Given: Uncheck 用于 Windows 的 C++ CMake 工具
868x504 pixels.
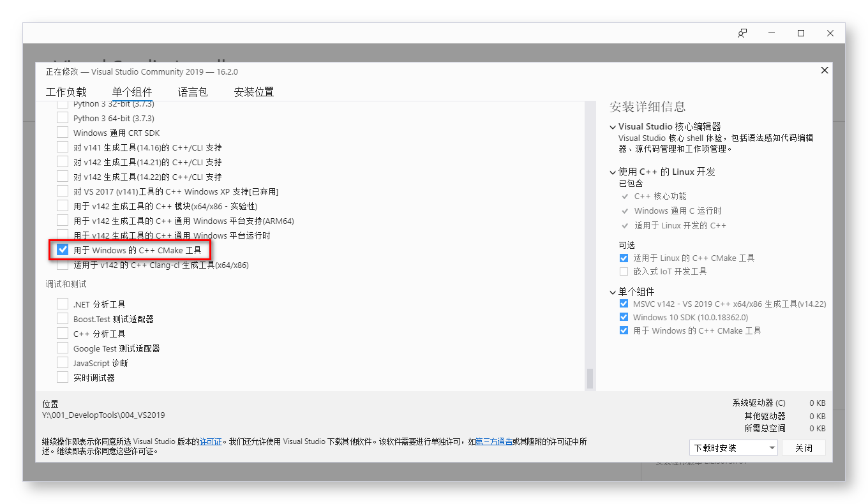Looking at the screenshot, I should (x=62, y=249).
